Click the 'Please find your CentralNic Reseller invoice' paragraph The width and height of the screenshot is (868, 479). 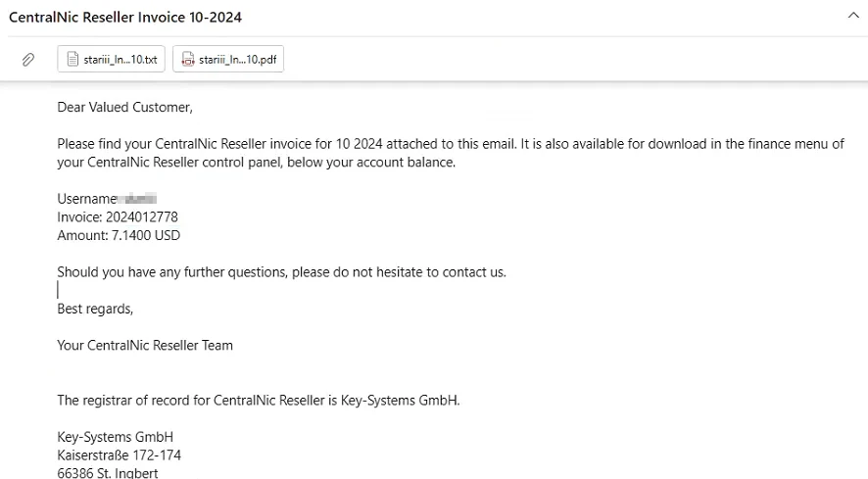450,144
